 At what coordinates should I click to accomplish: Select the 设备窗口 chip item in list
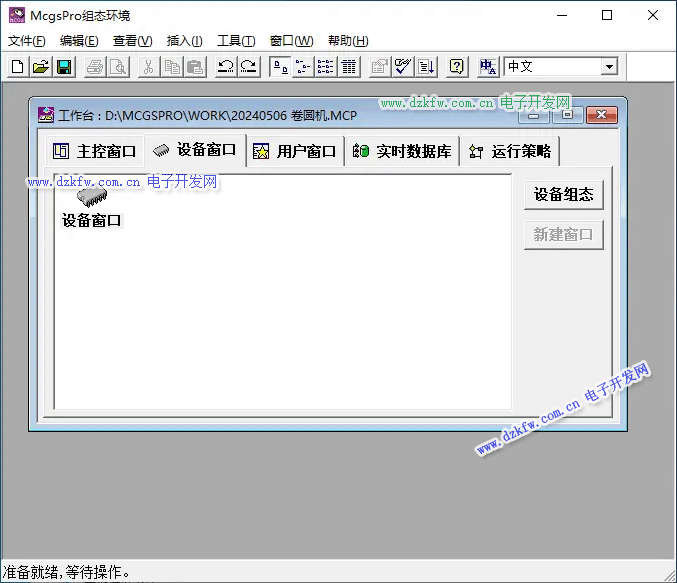click(x=92, y=206)
